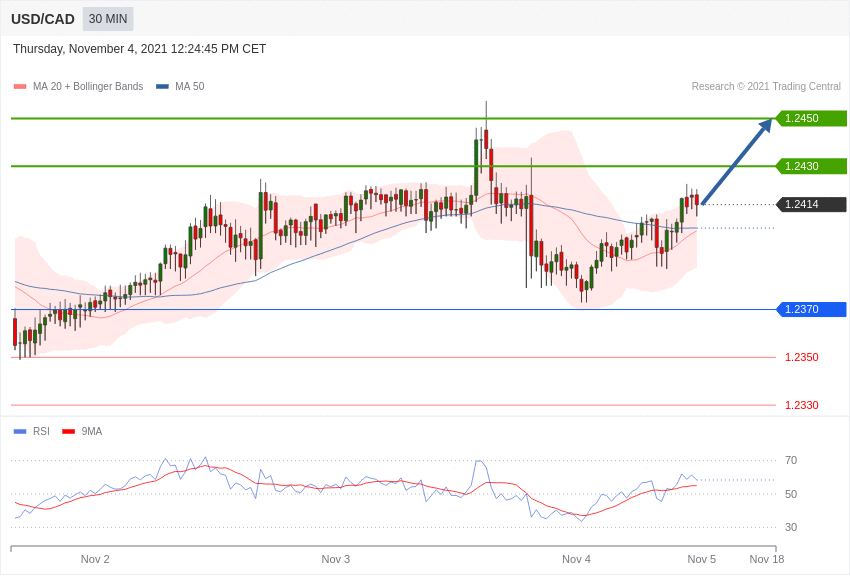
Task: Click the Research © 2021 Trading Central credit
Action: pos(766,86)
